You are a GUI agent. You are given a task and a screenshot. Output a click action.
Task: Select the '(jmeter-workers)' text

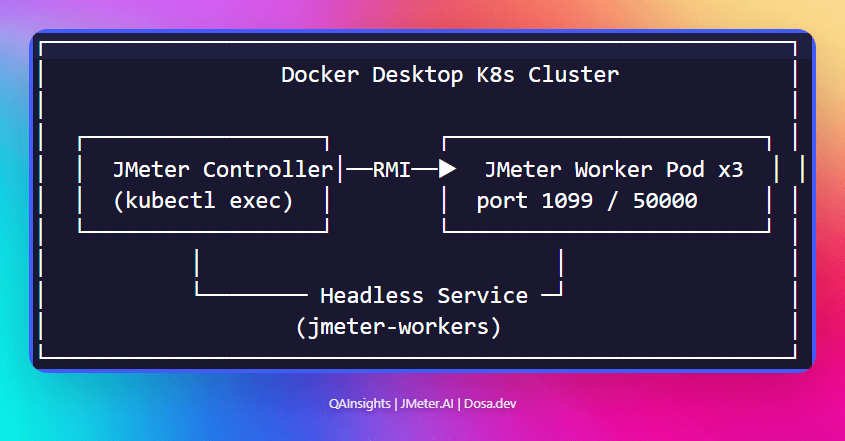click(x=398, y=327)
